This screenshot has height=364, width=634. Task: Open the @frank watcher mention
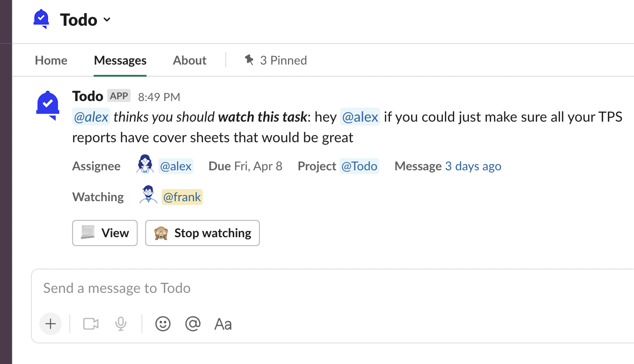(x=182, y=197)
